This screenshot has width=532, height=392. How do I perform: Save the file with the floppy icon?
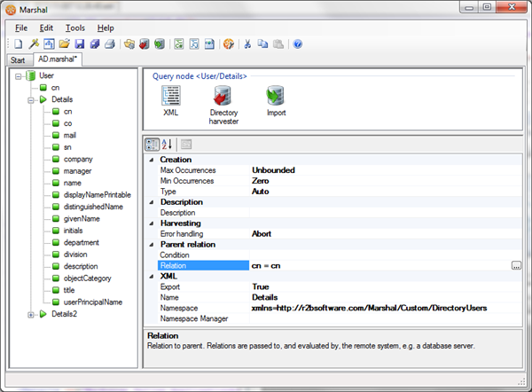pyautogui.click(x=80, y=43)
